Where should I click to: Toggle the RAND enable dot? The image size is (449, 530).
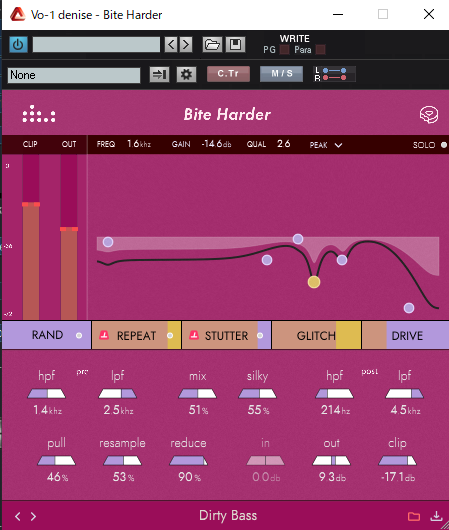[79, 335]
